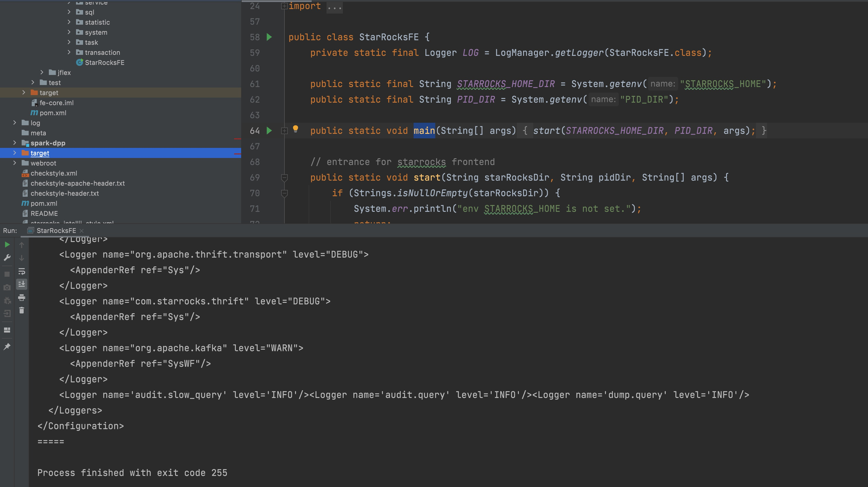The width and height of the screenshot is (868, 487).
Task: Expand the webroot folder in project tree
Action: [15, 163]
